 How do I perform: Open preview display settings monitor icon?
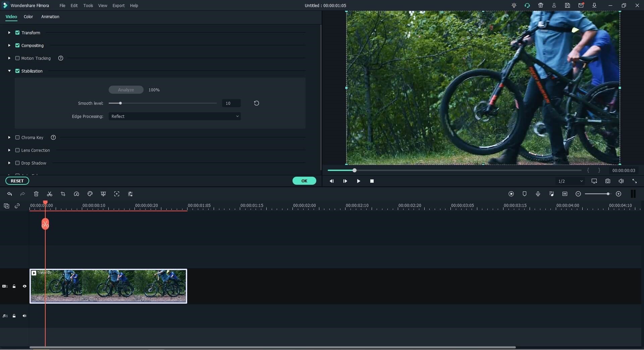pos(594,181)
